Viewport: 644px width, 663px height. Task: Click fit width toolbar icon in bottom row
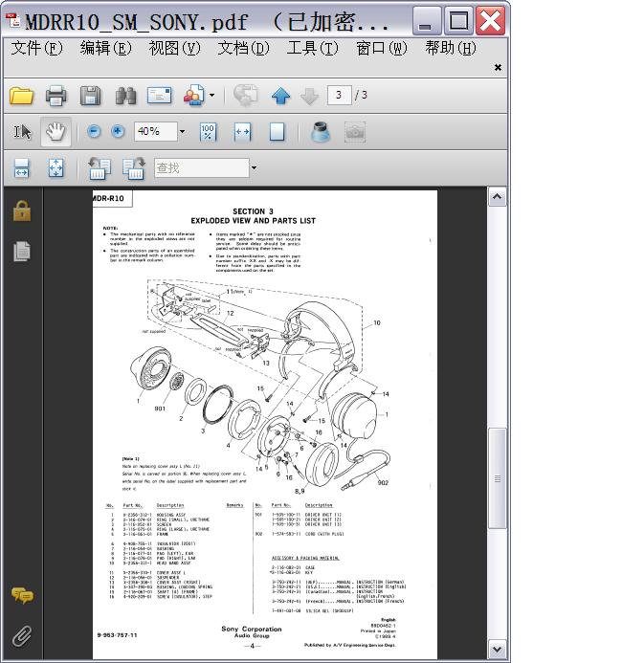pyautogui.click(x=22, y=168)
